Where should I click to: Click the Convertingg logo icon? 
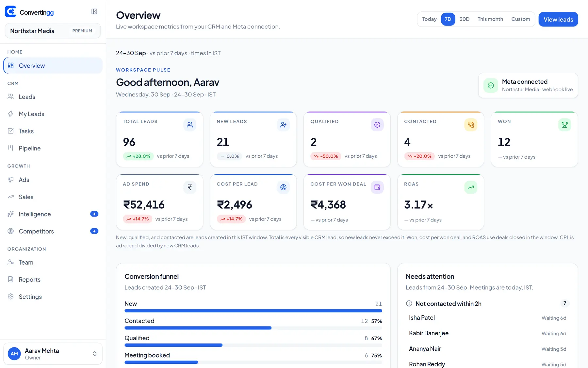[10, 11]
